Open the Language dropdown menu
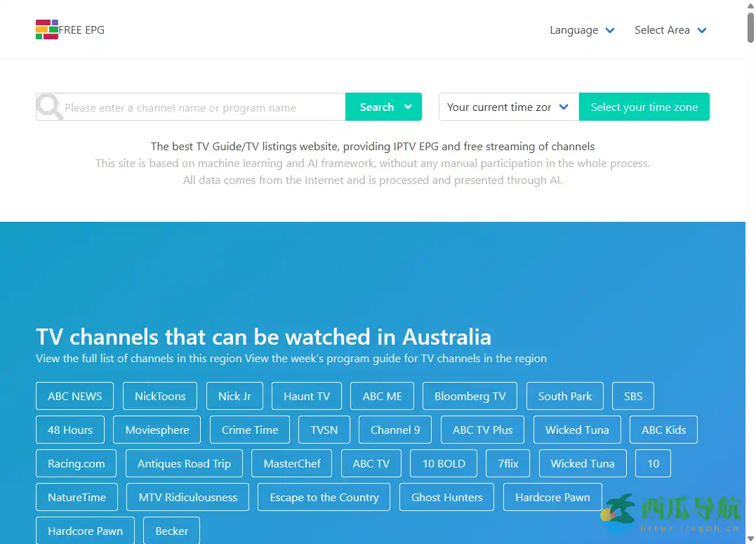This screenshot has width=756, height=544. [x=582, y=30]
